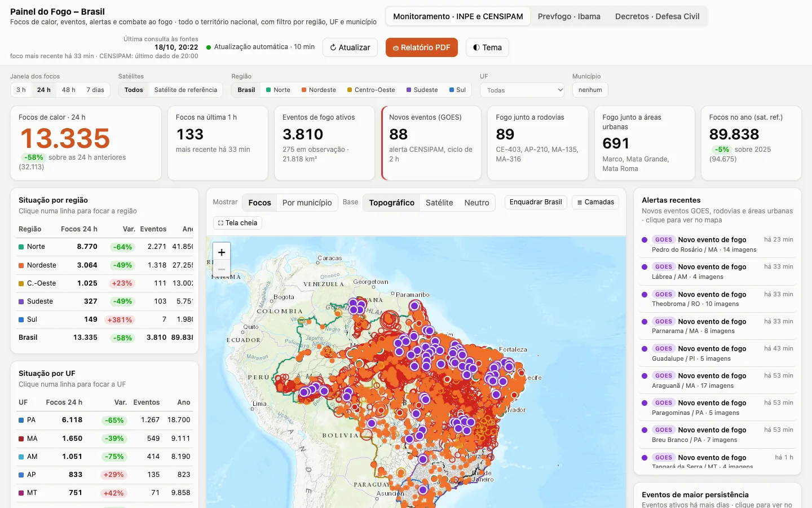Focus the Norte row in region table

click(x=105, y=247)
